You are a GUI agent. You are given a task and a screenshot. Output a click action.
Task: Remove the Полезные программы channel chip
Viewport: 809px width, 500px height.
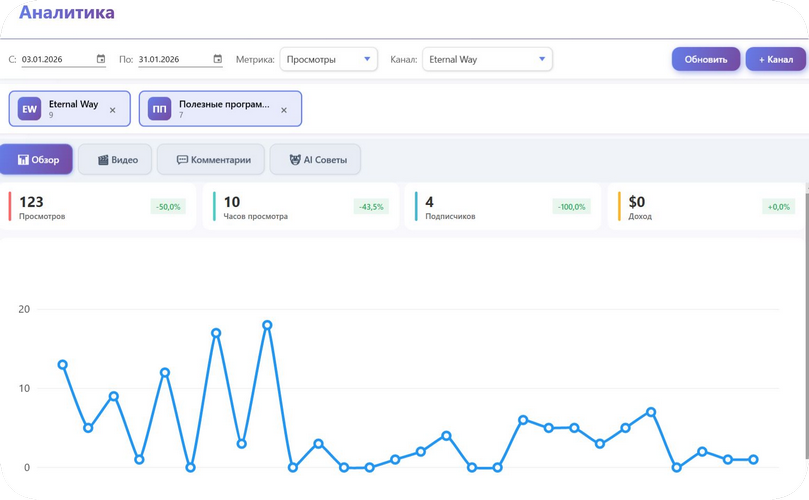click(284, 110)
